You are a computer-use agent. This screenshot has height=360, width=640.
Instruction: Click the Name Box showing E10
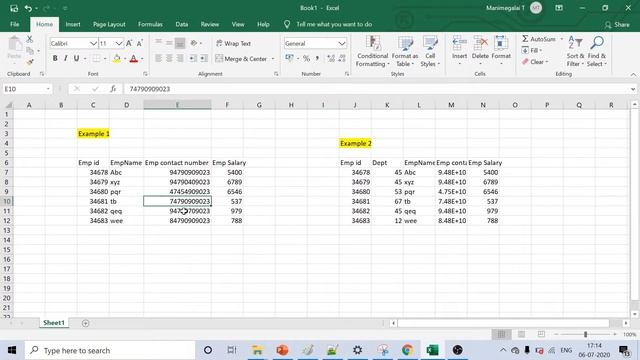27,89
